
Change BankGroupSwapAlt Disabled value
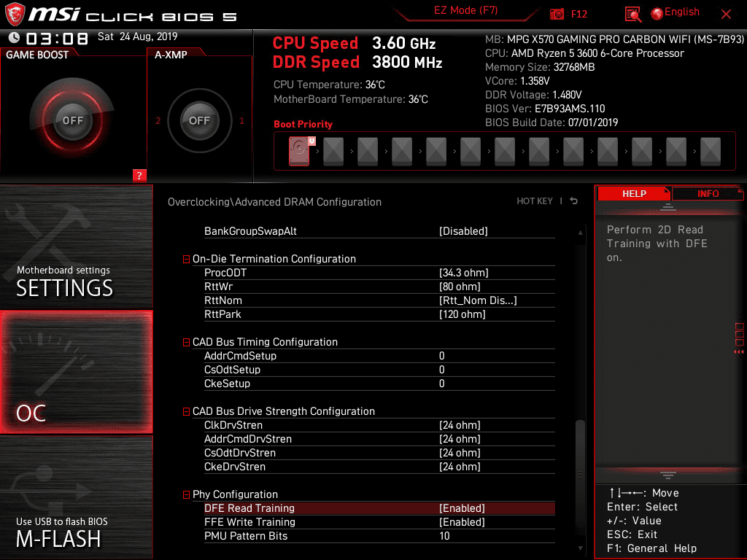[463, 231]
